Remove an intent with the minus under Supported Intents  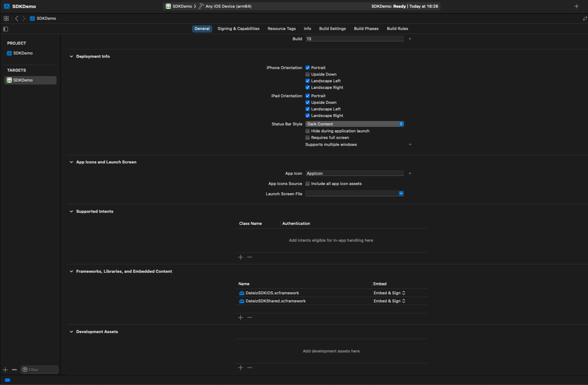point(250,257)
